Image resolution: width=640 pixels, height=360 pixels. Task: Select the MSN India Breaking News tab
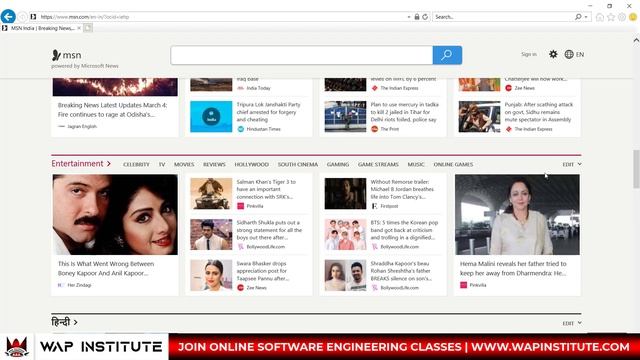point(41,28)
